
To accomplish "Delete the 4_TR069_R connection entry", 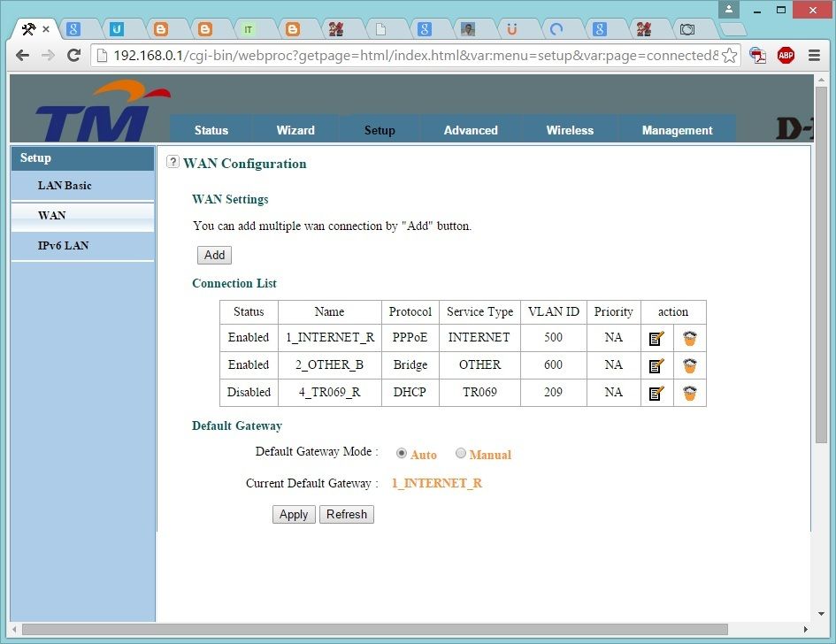I will (x=690, y=393).
